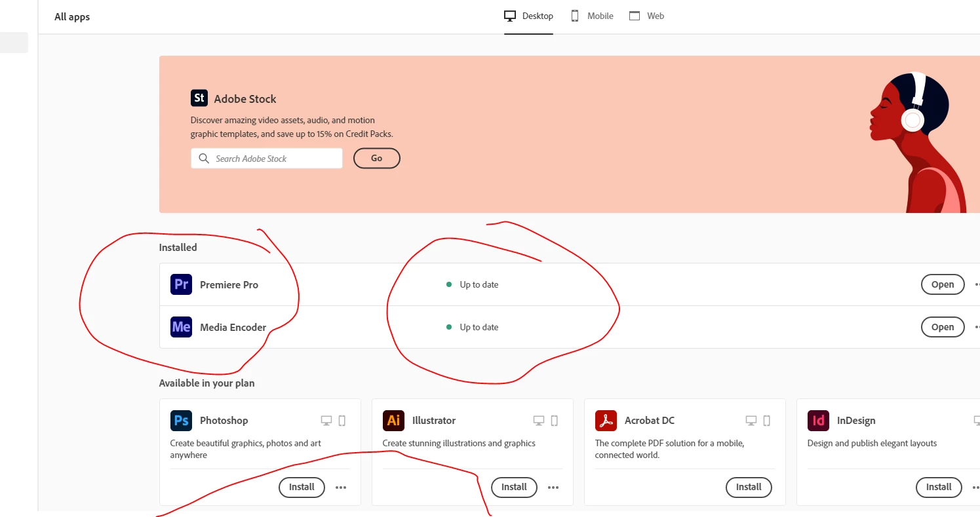
Task: Click the Premiere Pro app icon
Action: click(x=181, y=284)
